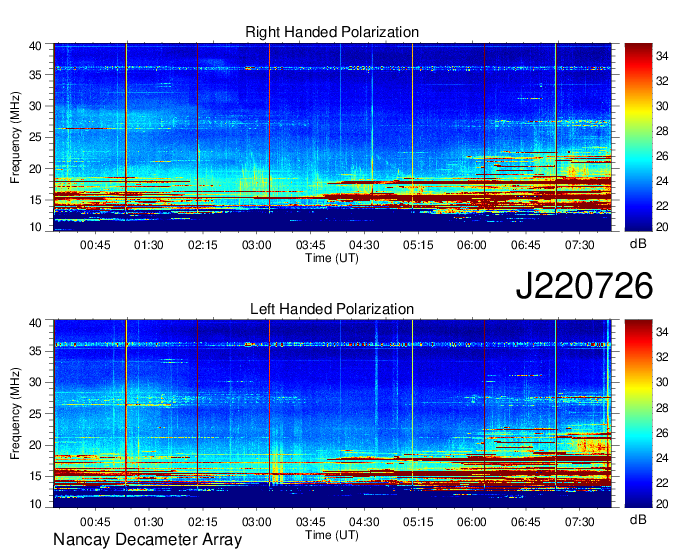Click the 00:45 tick on Right Handed time axis
The width and height of the screenshot is (680, 552).
point(95,245)
